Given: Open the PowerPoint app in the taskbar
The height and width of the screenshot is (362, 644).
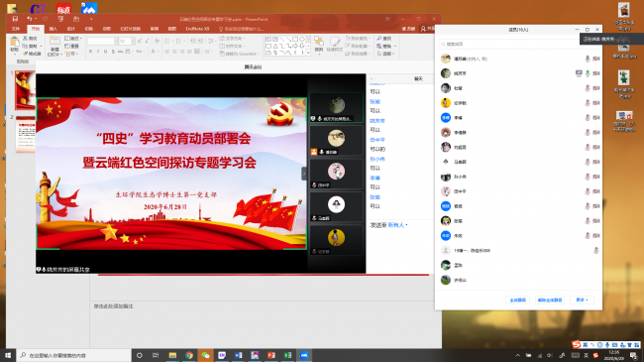Looking at the screenshot, I should pyautogui.click(x=271, y=355).
